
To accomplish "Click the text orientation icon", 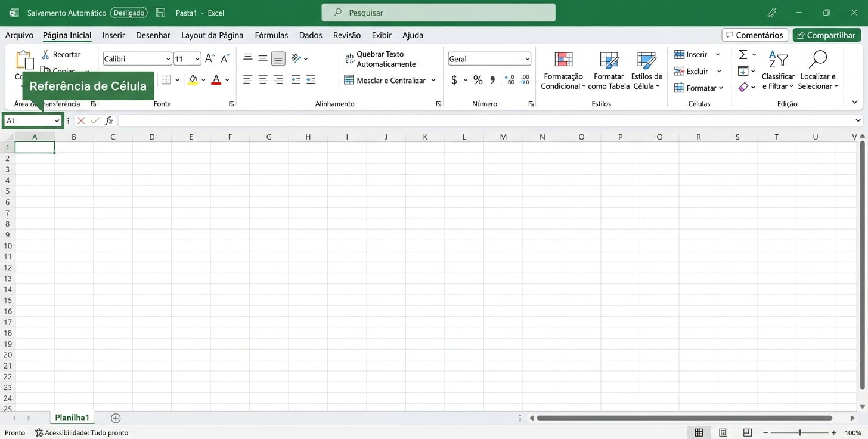I will tap(296, 58).
